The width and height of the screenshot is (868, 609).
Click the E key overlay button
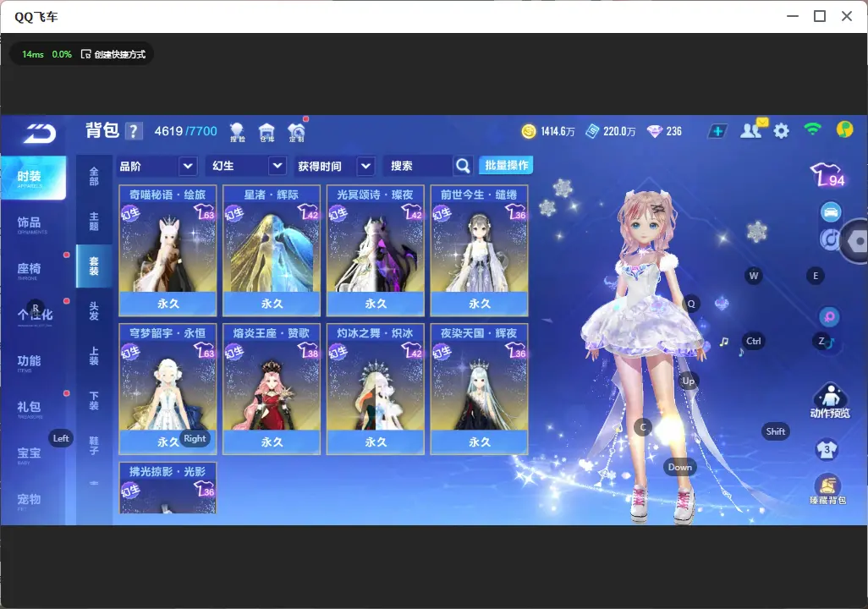816,276
